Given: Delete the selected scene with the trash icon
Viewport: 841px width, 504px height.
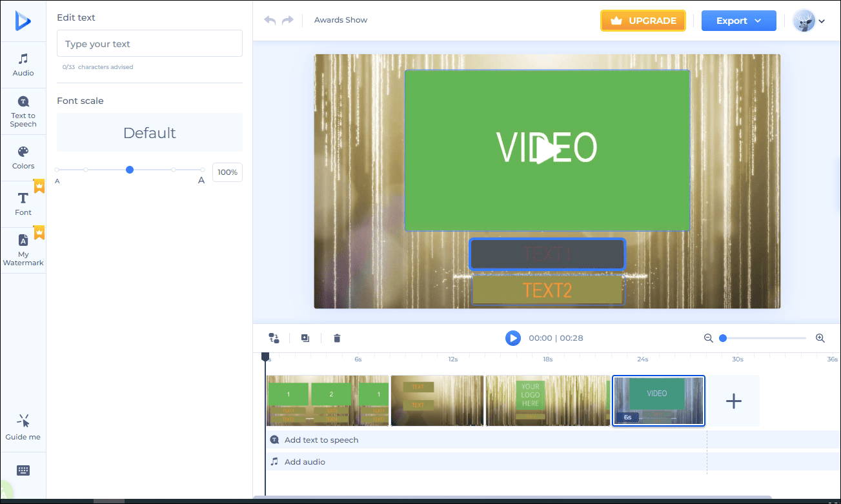Looking at the screenshot, I should [x=336, y=338].
